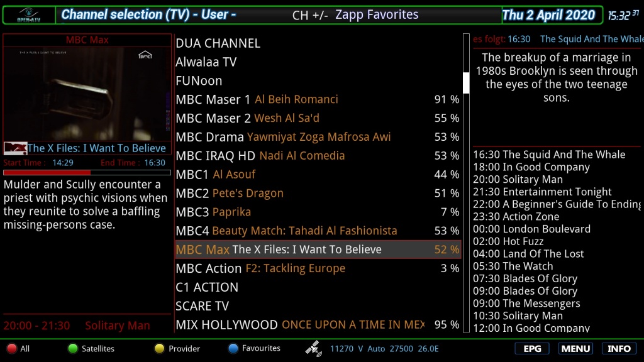
Task: Click transponder frequency 11270 in status bar
Action: 341,348
